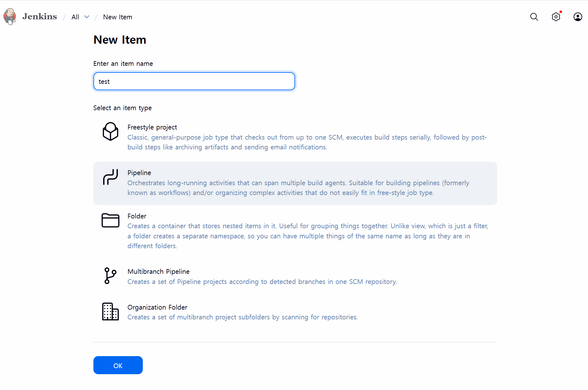Click the Folder icon

point(111,220)
